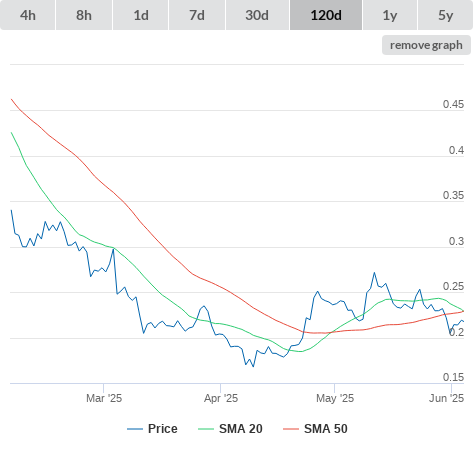Click the green SMA 20 legend marker
The height and width of the screenshot is (455, 474).
coord(206,429)
